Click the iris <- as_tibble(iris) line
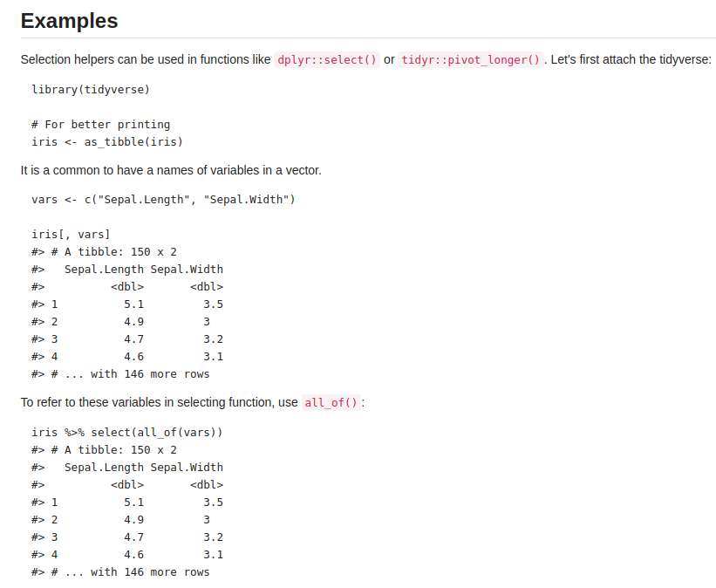716x588 pixels. (x=107, y=141)
